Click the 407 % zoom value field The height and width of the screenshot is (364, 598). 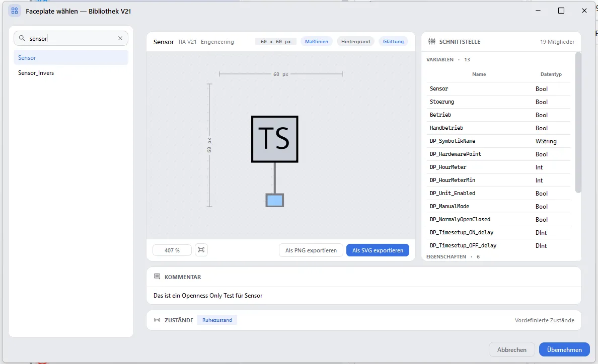coord(172,250)
